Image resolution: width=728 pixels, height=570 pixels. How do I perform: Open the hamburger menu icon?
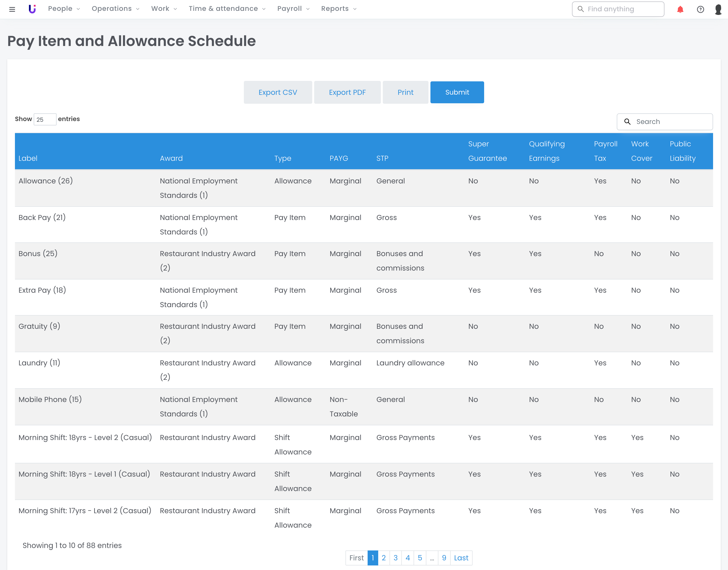click(12, 9)
